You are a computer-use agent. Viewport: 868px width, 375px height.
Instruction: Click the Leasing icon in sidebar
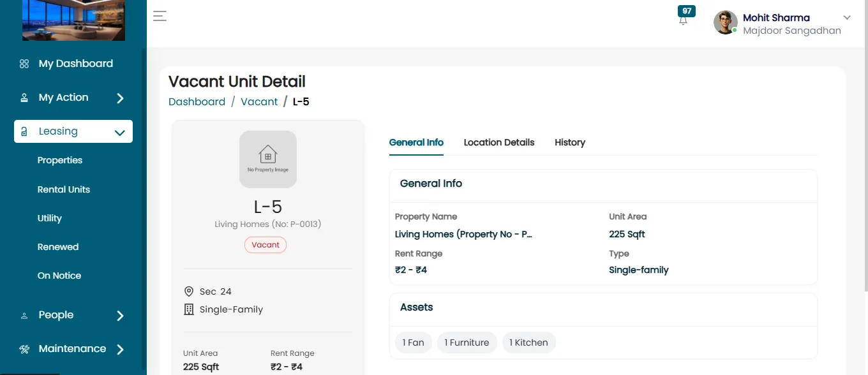(x=24, y=131)
